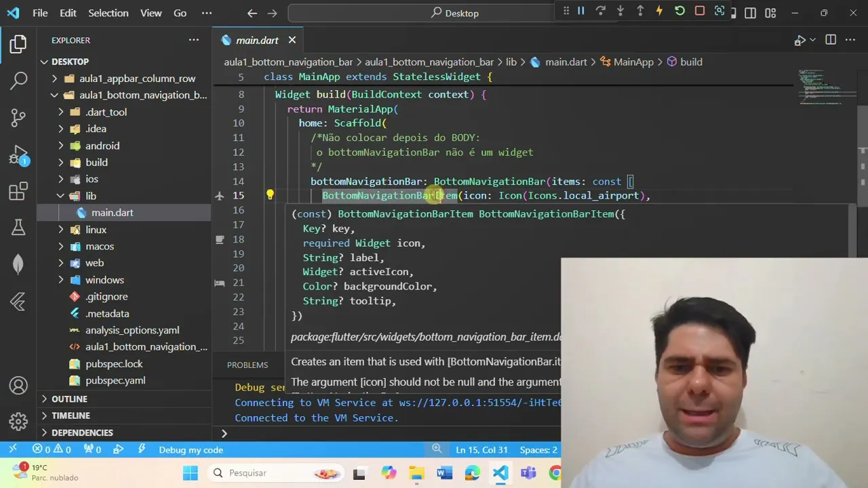Screen dimensions: 868x488
Task: Go forward with the navigation arrow
Action: point(272,13)
